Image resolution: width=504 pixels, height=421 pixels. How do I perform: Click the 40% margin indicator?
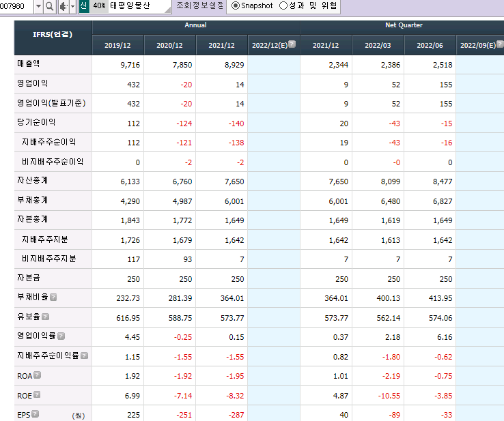(99, 5)
